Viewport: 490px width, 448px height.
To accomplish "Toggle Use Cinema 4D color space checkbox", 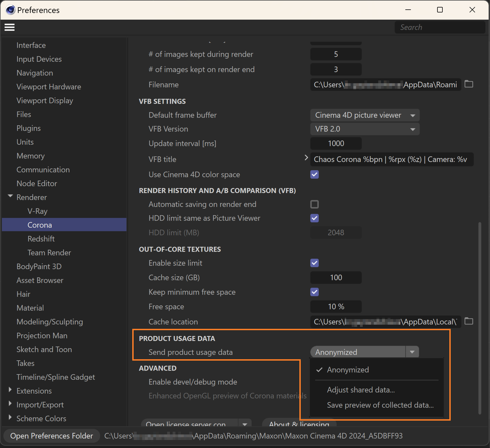I will coord(315,174).
